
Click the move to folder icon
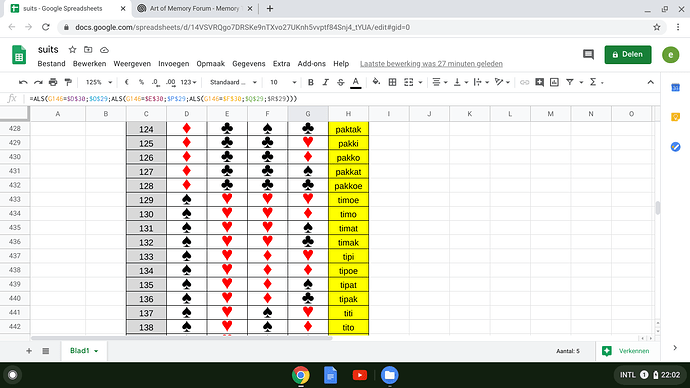[x=88, y=50]
